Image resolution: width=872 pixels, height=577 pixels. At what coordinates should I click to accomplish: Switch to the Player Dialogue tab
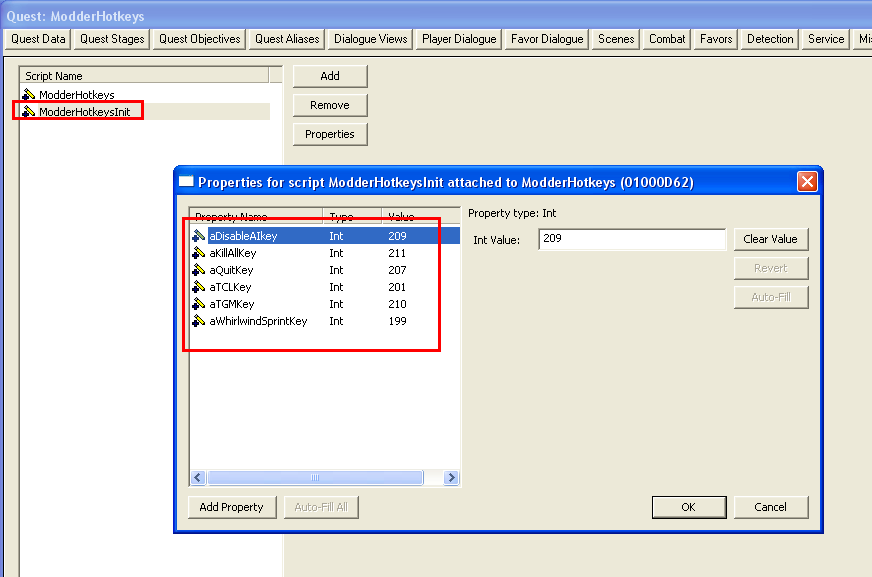459,39
